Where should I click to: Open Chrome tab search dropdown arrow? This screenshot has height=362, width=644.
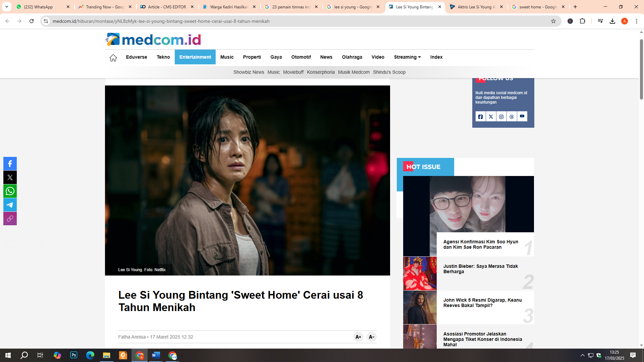point(7,7)
